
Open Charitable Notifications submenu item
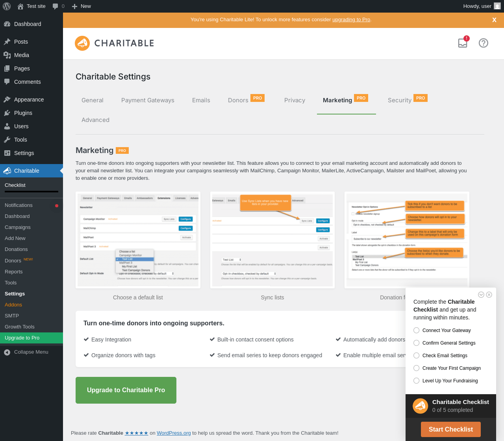(x=31, y=205)
